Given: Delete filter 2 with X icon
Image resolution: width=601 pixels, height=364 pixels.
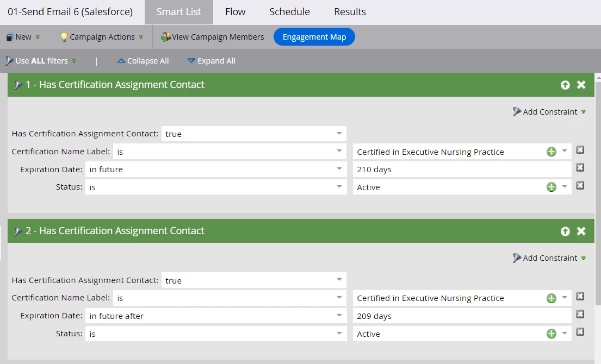Looking at the screenshot, I should click(581, 231).
